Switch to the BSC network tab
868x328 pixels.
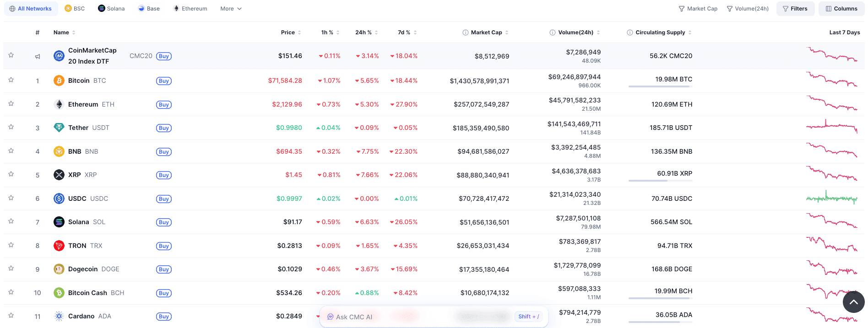tap(75, 9)
